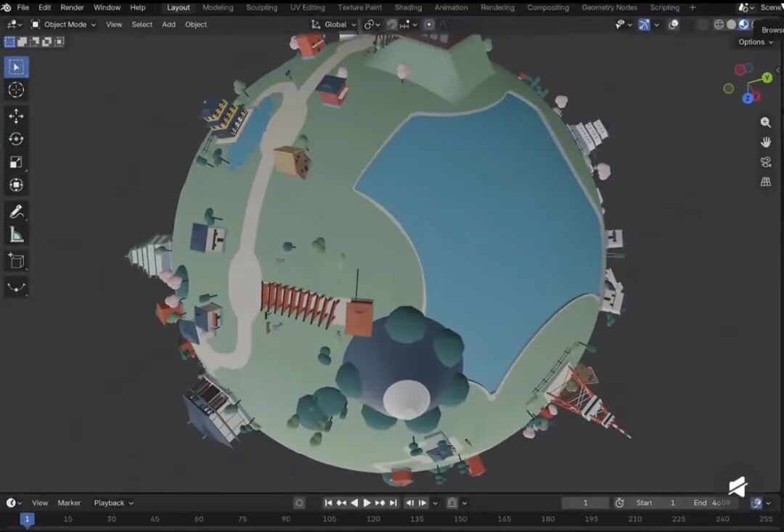This screenshot has height=532, width=784.
Task: Toggle viewport gizmos display
Action: (x=644, y=25)
